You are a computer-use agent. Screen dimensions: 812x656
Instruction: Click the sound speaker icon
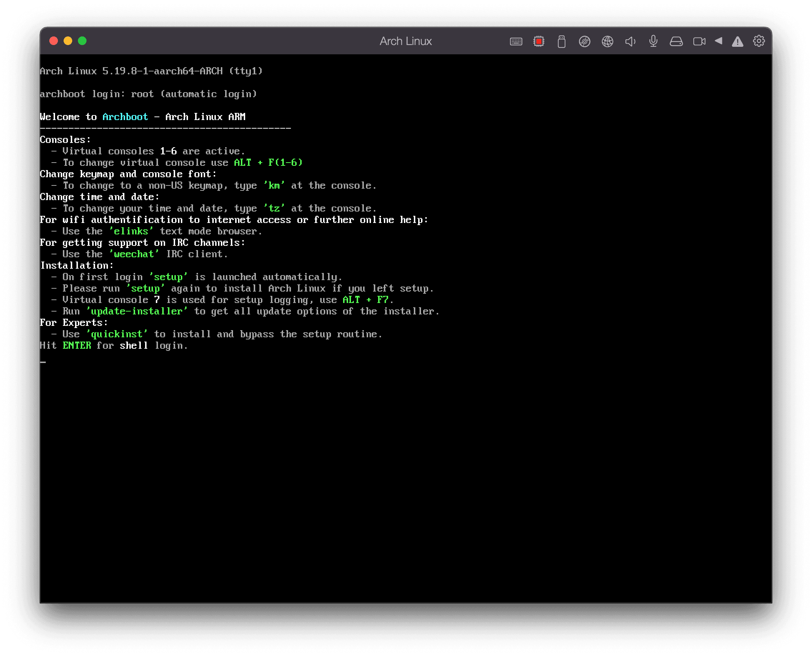[x=630, y=41]
